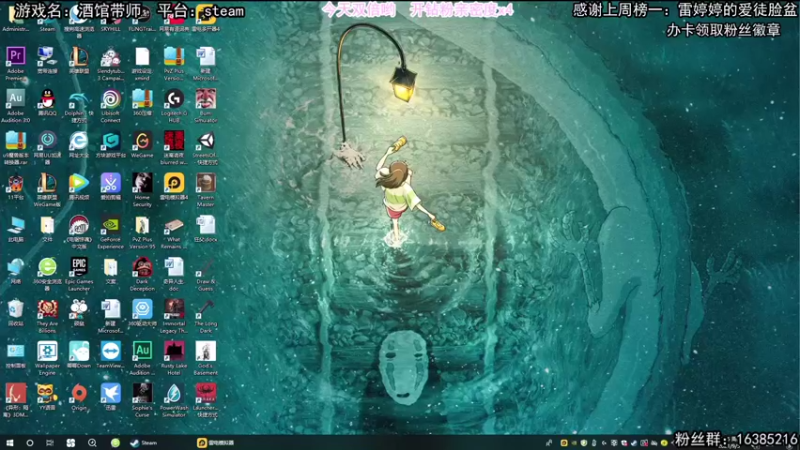Image resolution: width=800 pixels, height=450 pixels.
Task: Open the NetEase UU accelerator shortcut
Action: pyautogui.click(x=47, y=147)
